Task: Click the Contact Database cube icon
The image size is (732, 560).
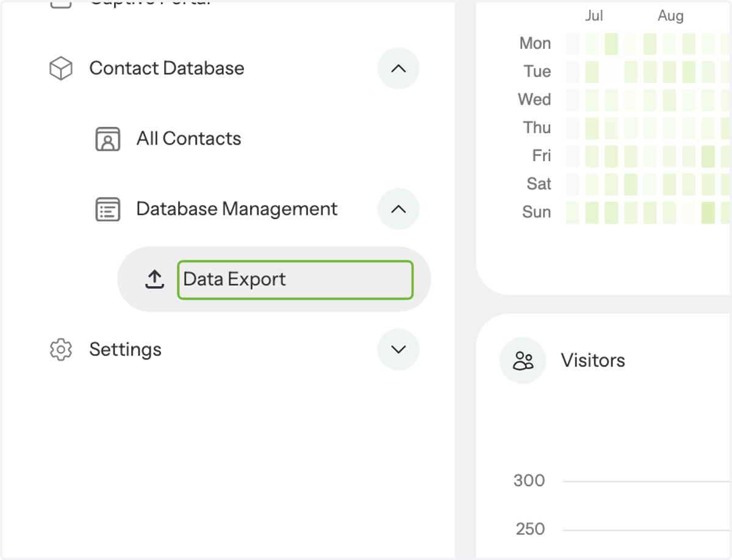Action: [60, 68]
